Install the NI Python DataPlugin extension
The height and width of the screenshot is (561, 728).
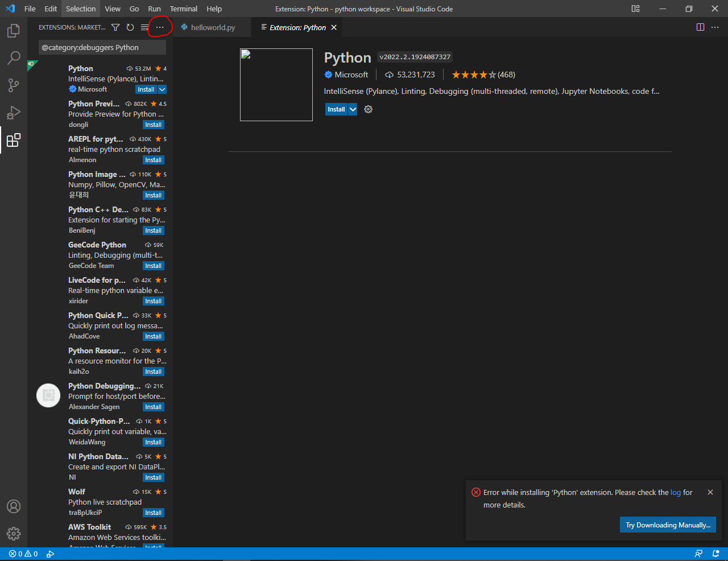coord(153,477)
